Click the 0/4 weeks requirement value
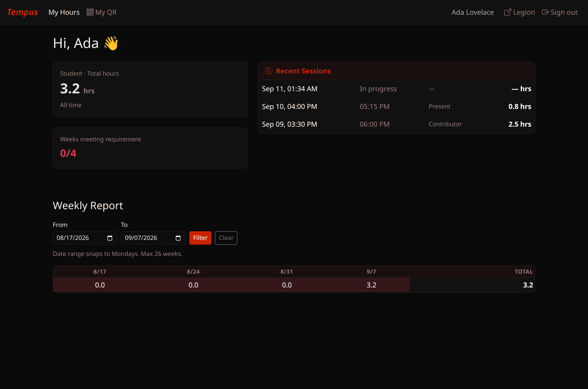Viewport: 588px width, 389px height. (x=68, y=153)
